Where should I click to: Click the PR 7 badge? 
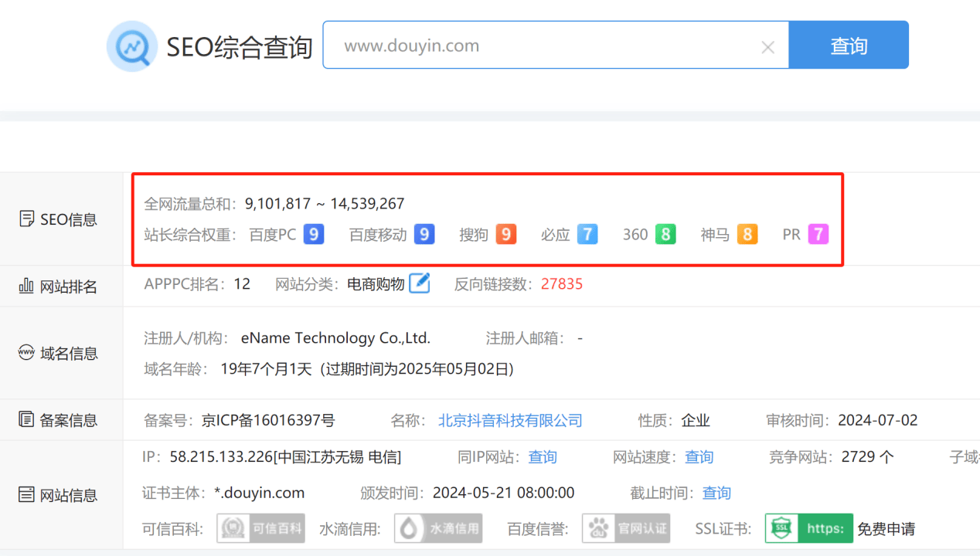pos(818,234)
